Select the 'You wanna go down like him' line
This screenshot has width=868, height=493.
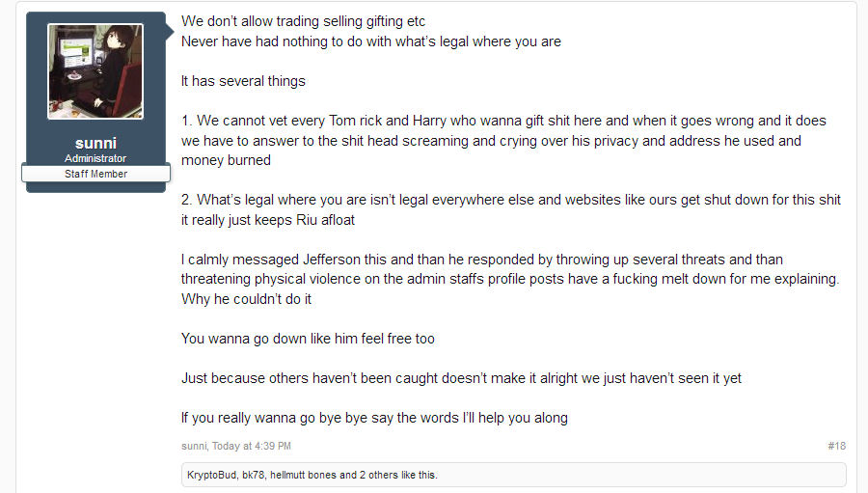point(308,339)
